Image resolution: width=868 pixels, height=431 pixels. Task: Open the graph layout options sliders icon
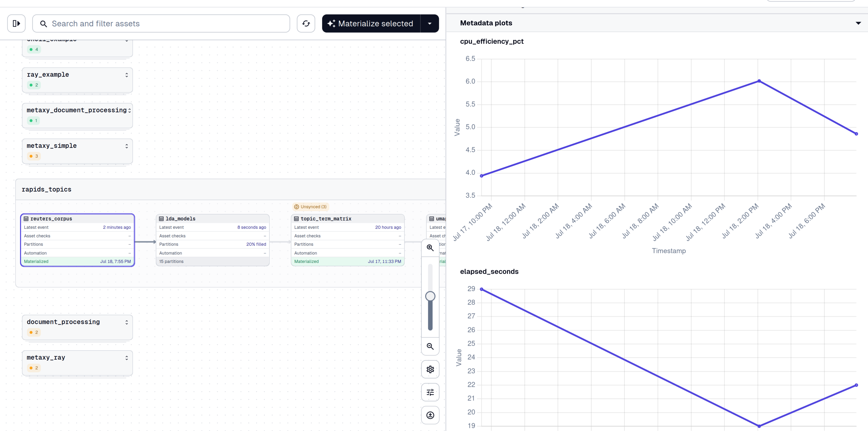pos(430,392)
